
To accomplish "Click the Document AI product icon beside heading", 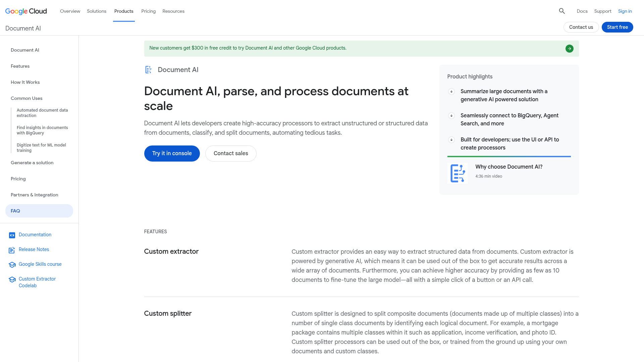I will tap(148, 70).
